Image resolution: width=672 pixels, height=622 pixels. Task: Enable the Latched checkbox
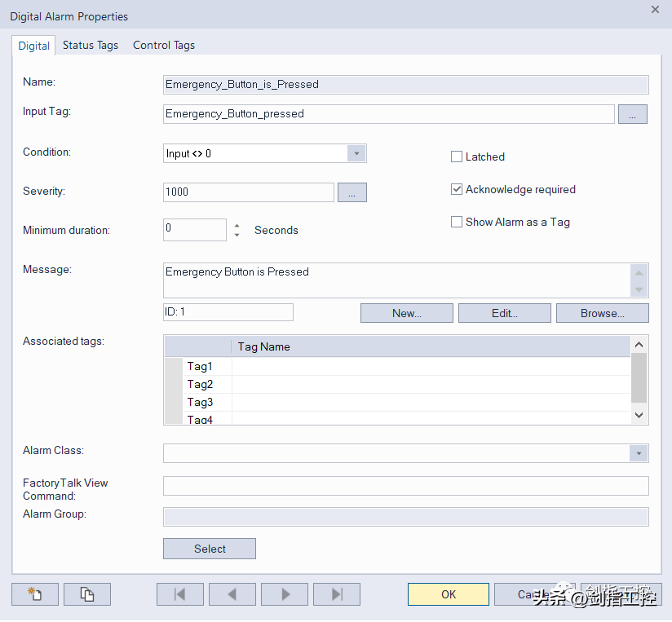pyautogui.click(x=457, y=157)
